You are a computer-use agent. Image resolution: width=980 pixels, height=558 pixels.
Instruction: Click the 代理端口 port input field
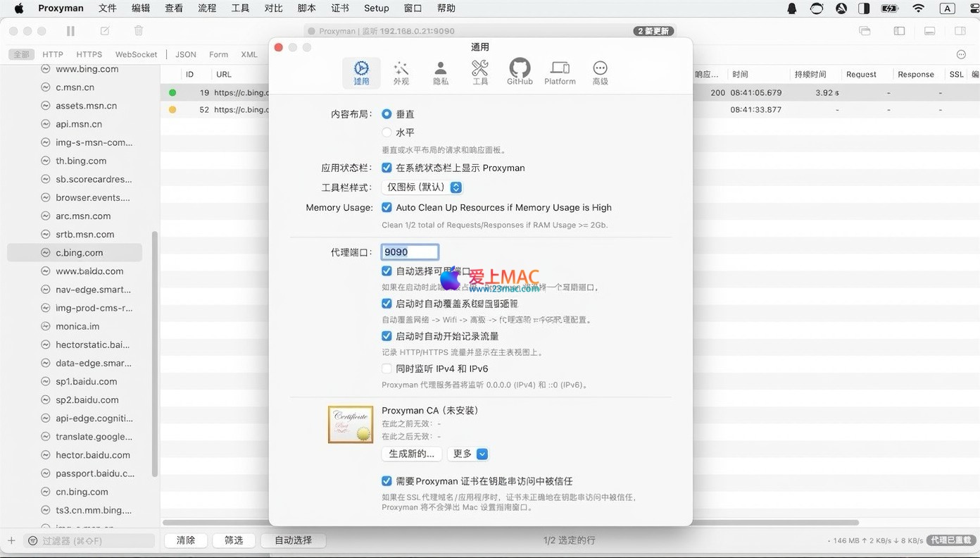click(x=410, y=252)
